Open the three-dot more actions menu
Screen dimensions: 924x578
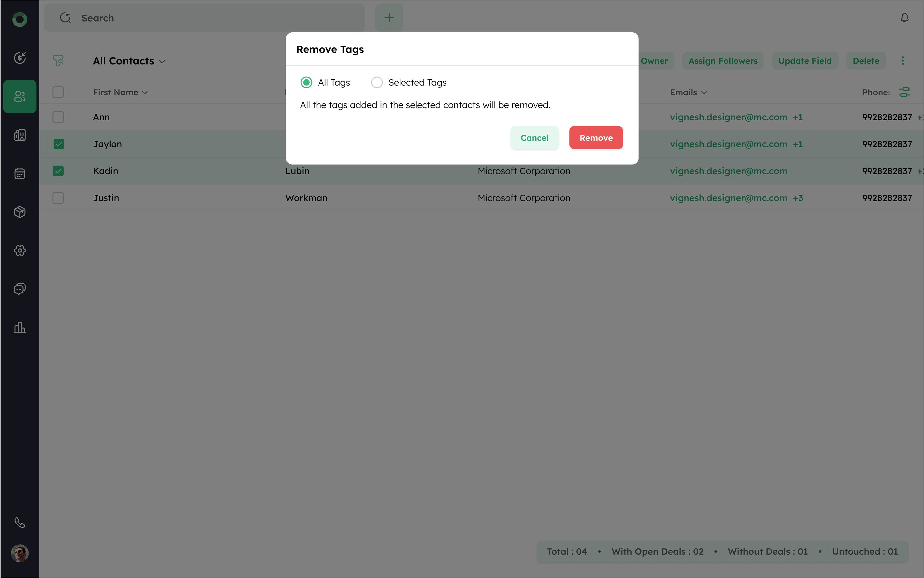pyautogui.click(x=902, y=61)
